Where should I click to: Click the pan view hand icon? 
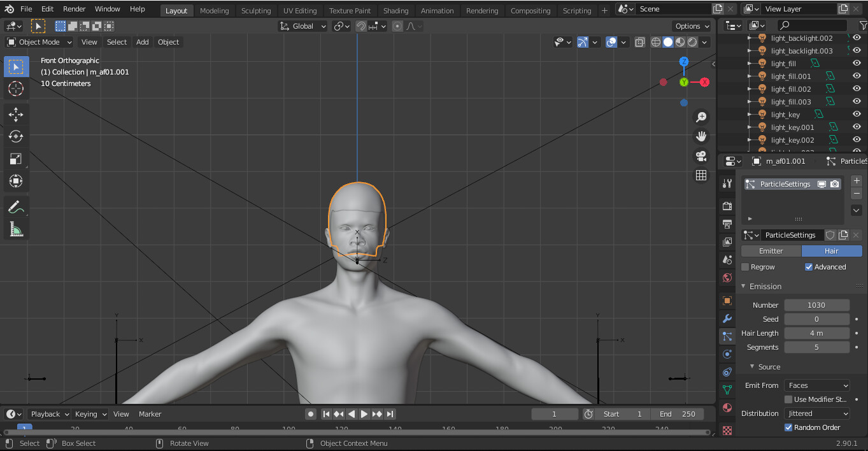(701, 136)
